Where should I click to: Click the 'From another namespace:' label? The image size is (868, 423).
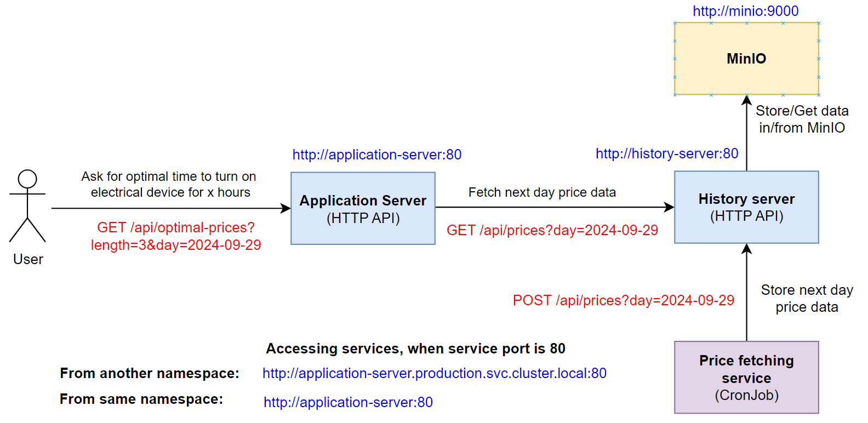150,373
